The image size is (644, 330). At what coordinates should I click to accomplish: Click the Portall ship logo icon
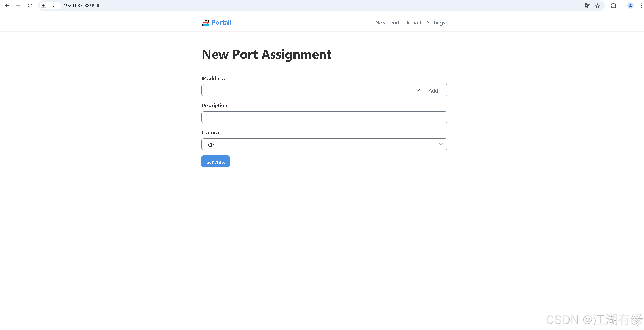point(206,23)
